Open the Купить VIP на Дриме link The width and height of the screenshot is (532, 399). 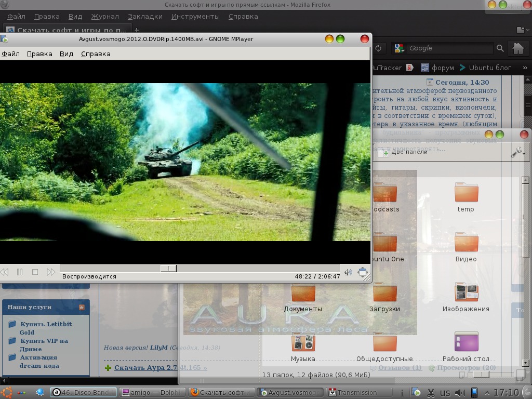click(x=44, y=345)
